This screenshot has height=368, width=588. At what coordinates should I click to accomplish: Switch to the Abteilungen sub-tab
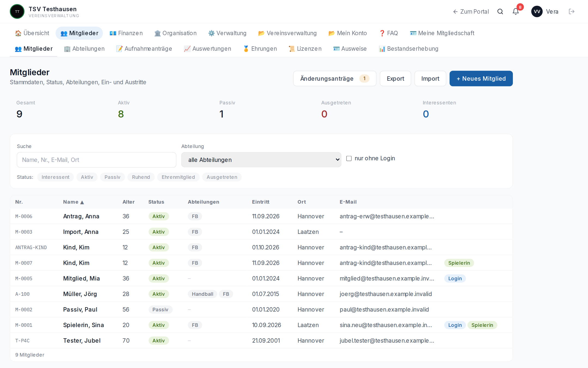coord(84,49)
